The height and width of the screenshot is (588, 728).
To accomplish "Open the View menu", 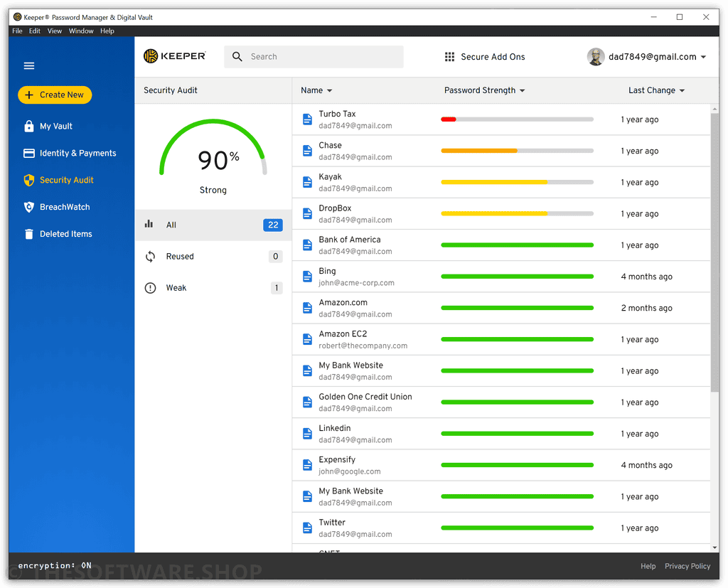I will (54, 31).
